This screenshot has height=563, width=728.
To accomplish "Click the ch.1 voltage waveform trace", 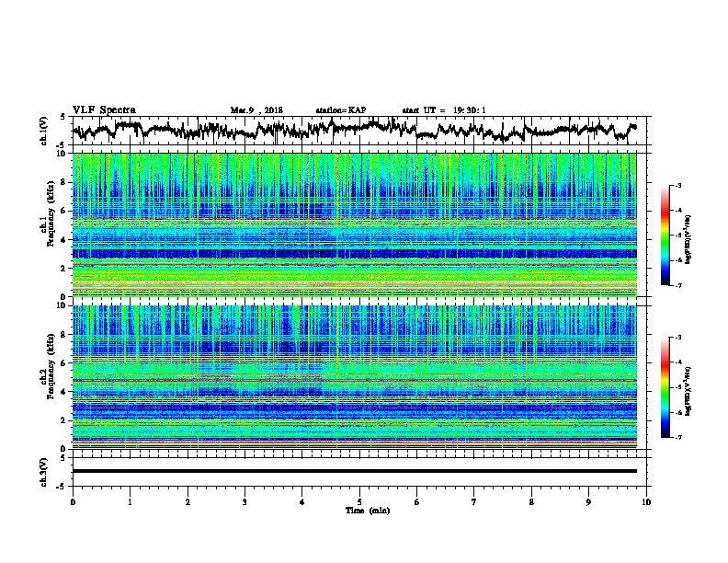I will pyautogui.click(x=354, y=130).
